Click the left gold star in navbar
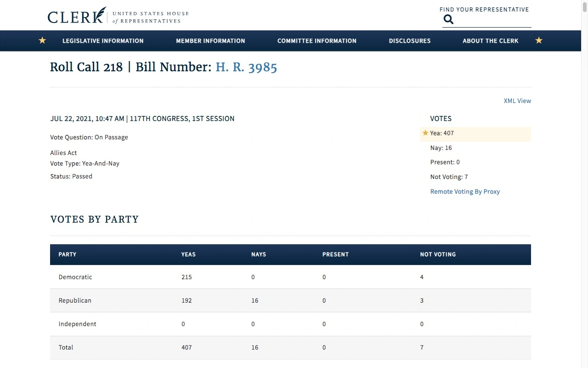The width and height of the screenshot is (588, 368). coord(42,40)
